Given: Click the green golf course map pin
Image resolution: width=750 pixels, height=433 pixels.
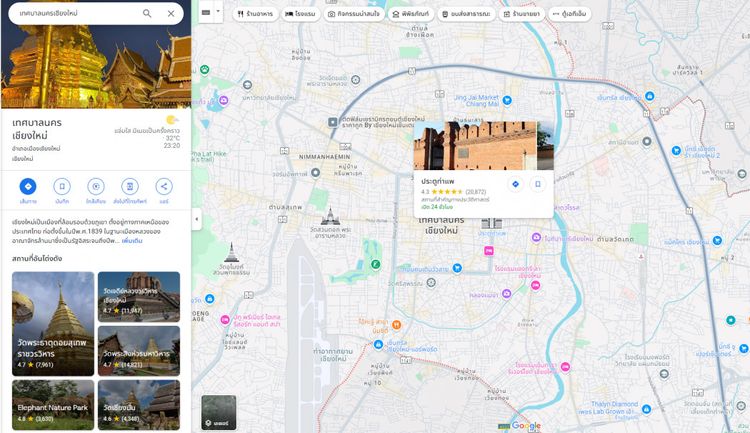Looking at the screenshot, I should pyautogui.click(x=376, y=264).
